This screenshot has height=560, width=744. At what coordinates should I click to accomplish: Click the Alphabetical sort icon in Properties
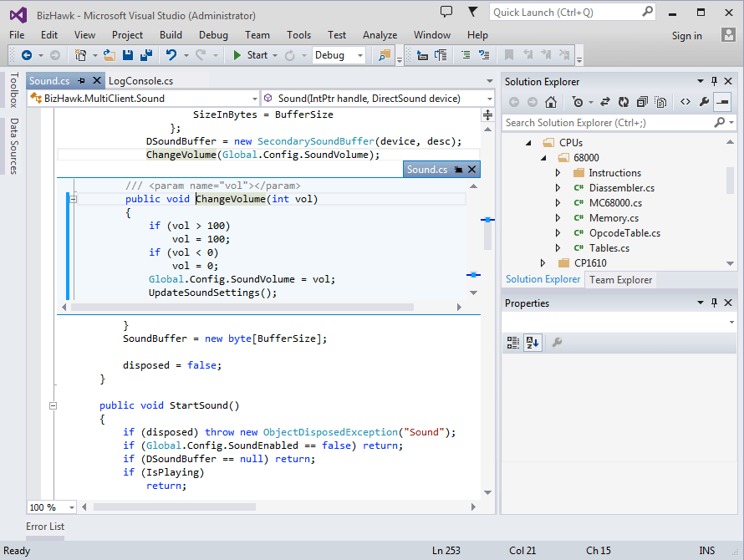click(533, 343)
